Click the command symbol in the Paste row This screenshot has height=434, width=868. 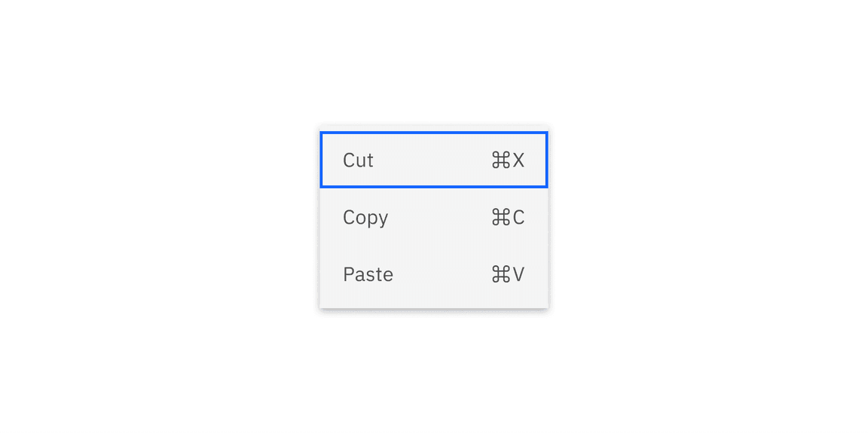point(500,274)
